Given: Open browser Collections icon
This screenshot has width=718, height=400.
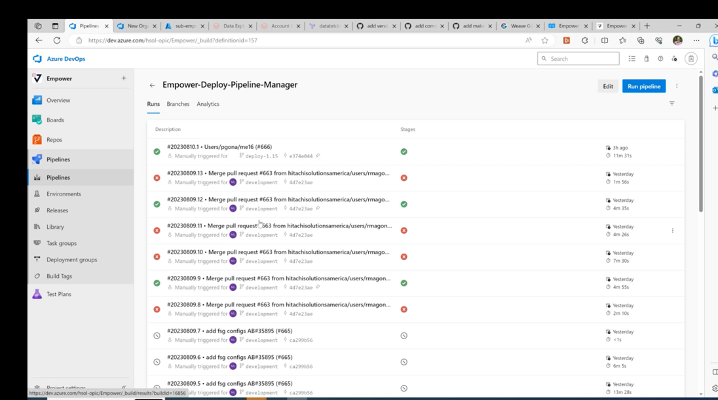Looking at the screenshot, I should (x=640, y=40).
